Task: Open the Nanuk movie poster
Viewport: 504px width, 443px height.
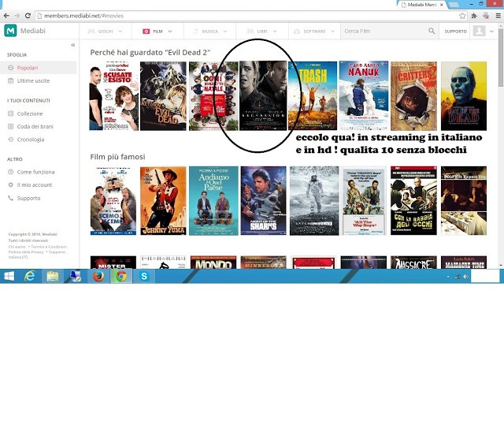Action: 363,96
